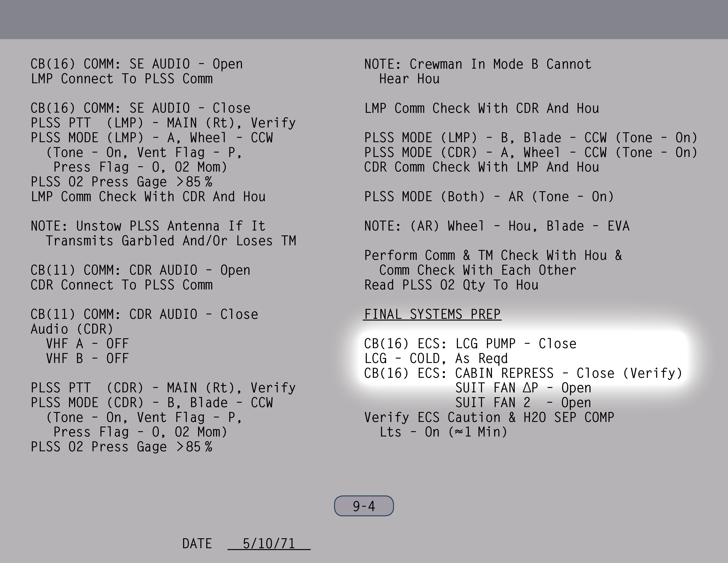
Task: Select CB(11) COMM: CDR AUDIO - Open step
Action: (x=140, y=270)
